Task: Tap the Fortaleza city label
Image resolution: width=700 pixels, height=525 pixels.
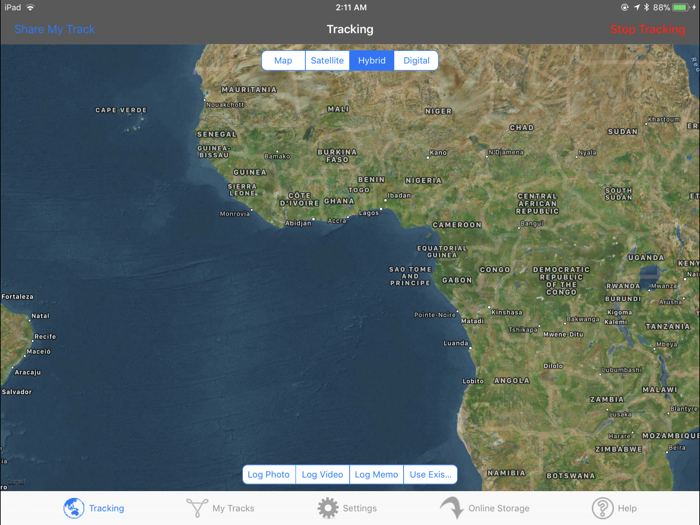Action: coord(17,296)
